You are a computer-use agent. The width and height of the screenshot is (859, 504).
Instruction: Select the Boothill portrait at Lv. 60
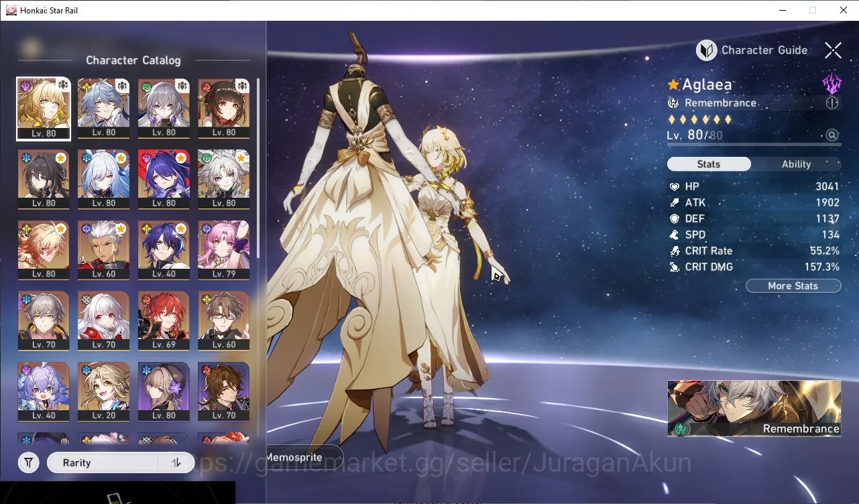[x=104, y=250]
